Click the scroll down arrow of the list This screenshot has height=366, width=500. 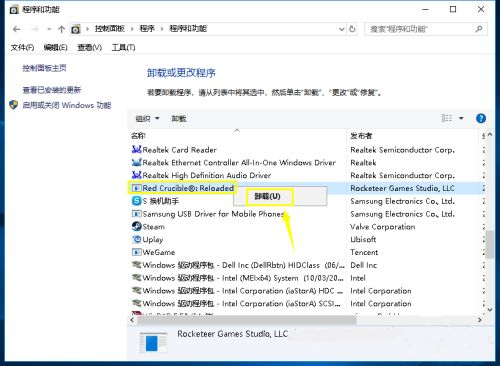tap(490, 309)
